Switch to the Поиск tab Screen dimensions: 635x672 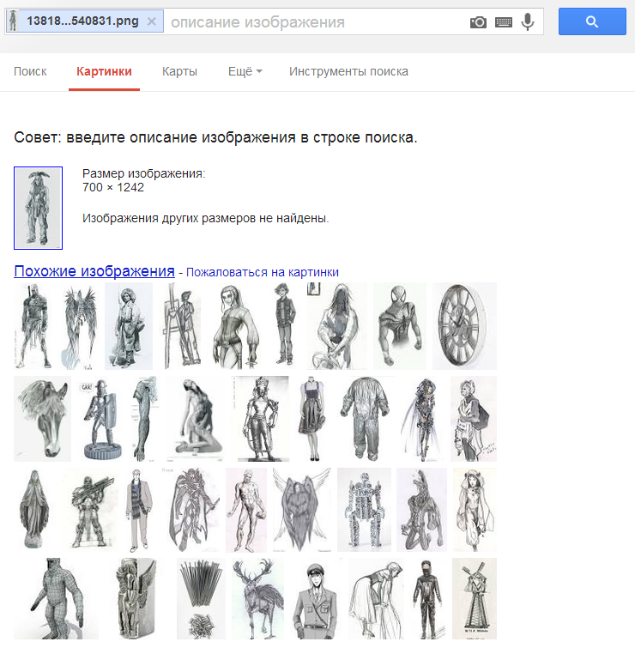click(x=30, y=71)
